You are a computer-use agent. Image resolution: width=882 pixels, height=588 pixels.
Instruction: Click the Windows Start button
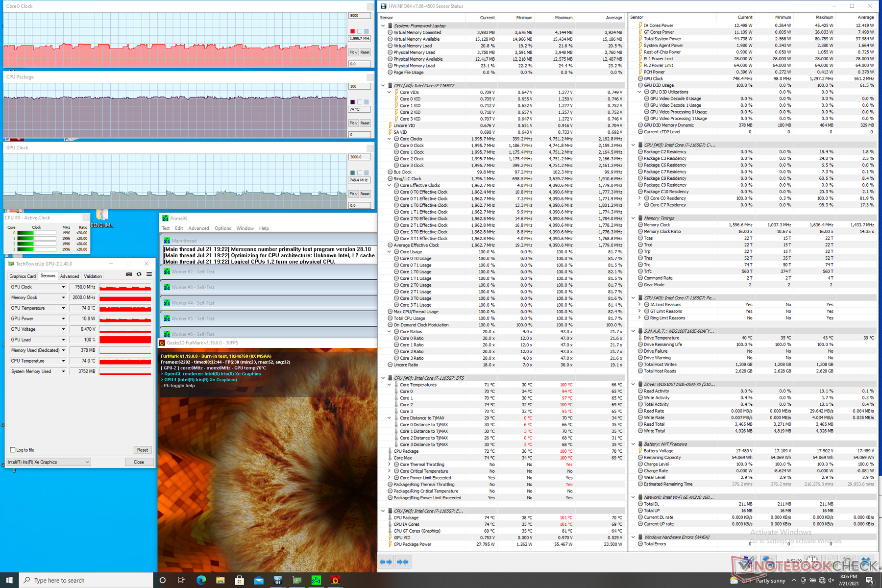[9, 580]
